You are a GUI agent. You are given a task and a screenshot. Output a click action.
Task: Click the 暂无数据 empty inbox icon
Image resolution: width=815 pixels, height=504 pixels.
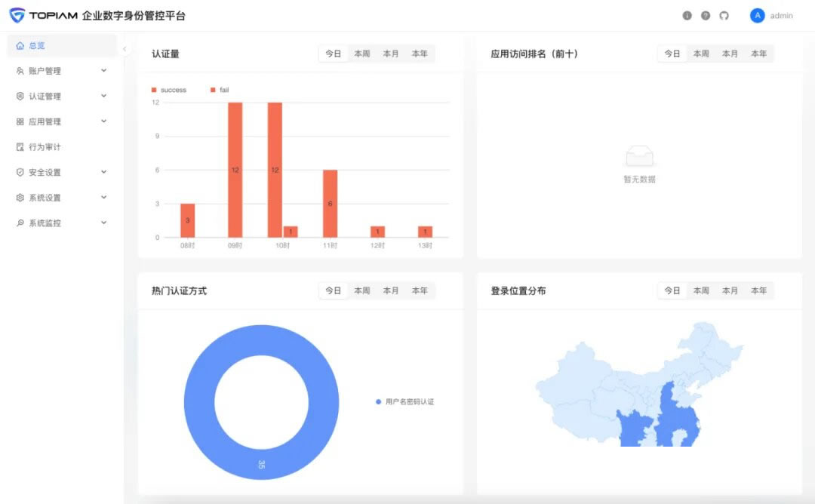pyautogui.click(x=639, y=156)
